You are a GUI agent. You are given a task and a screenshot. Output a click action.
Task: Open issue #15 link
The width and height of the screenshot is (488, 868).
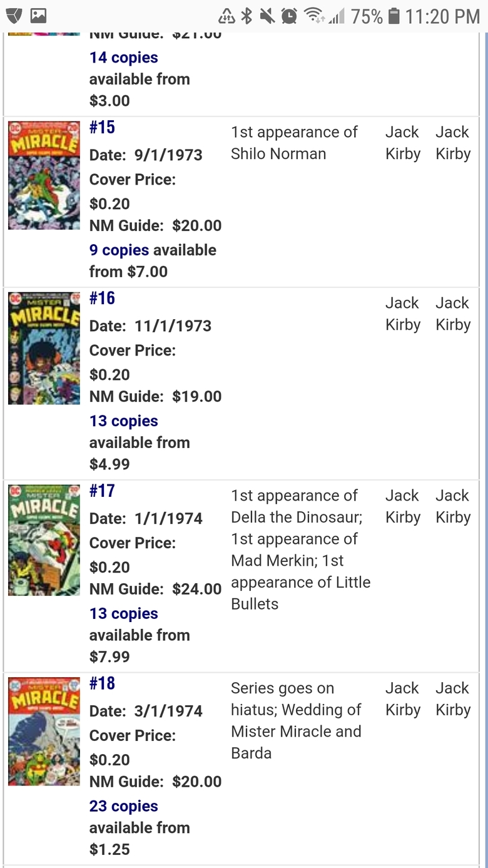(x=102, y=128)
